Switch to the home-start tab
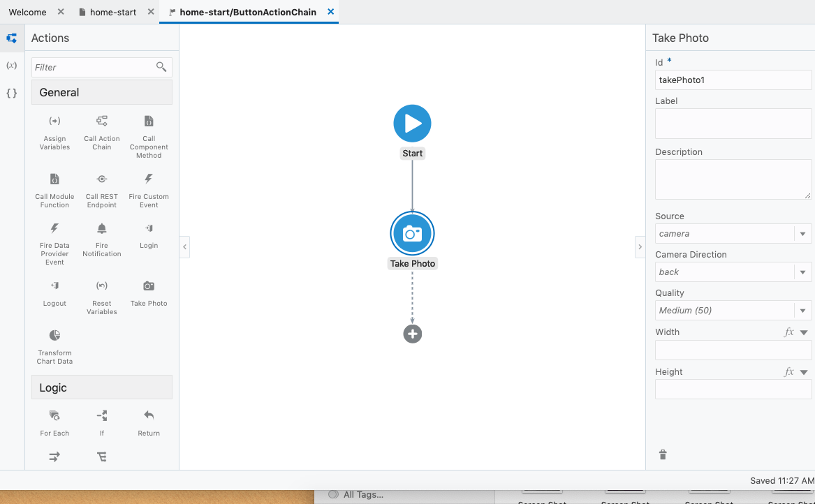Screen dimensions: 815x504 [x=113, y=12]
